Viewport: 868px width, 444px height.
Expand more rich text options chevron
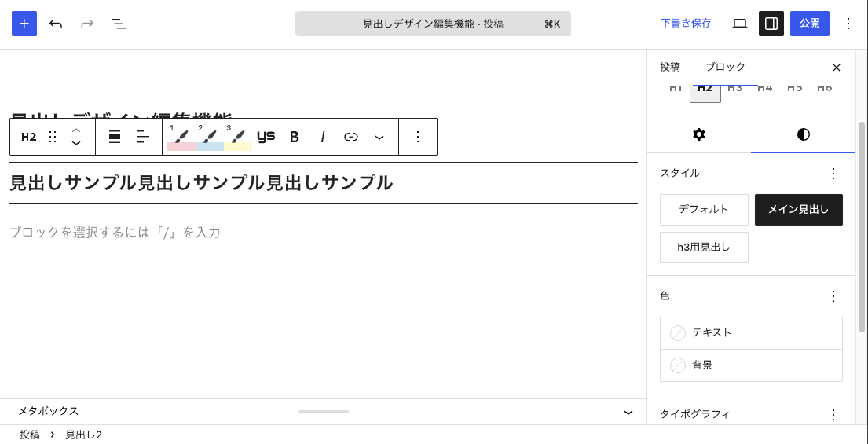(379, 137)
